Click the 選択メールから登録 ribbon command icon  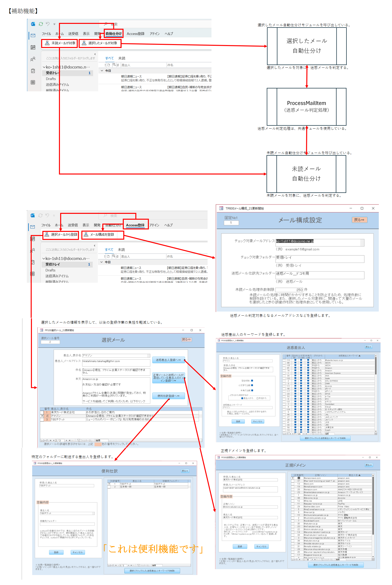tap(47, 235)
